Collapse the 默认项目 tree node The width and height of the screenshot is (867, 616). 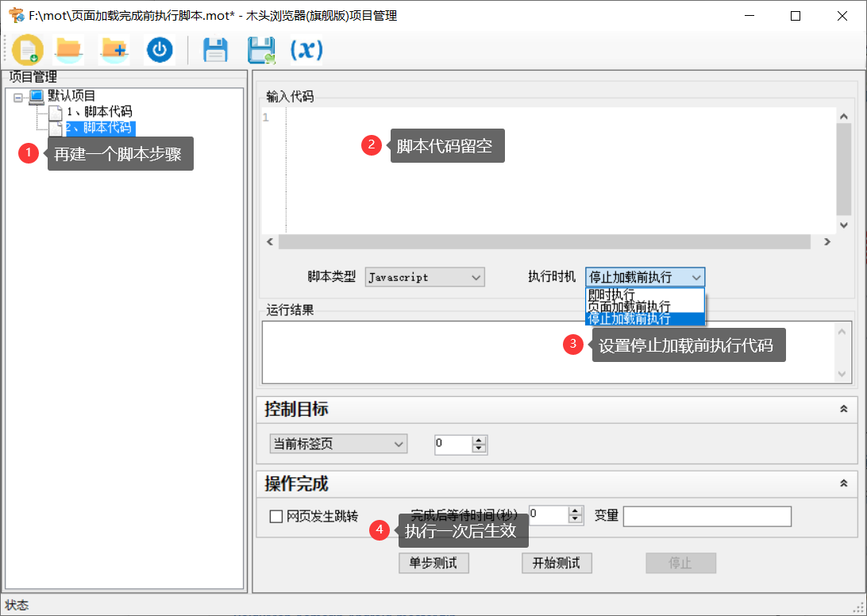coord(18,97)
